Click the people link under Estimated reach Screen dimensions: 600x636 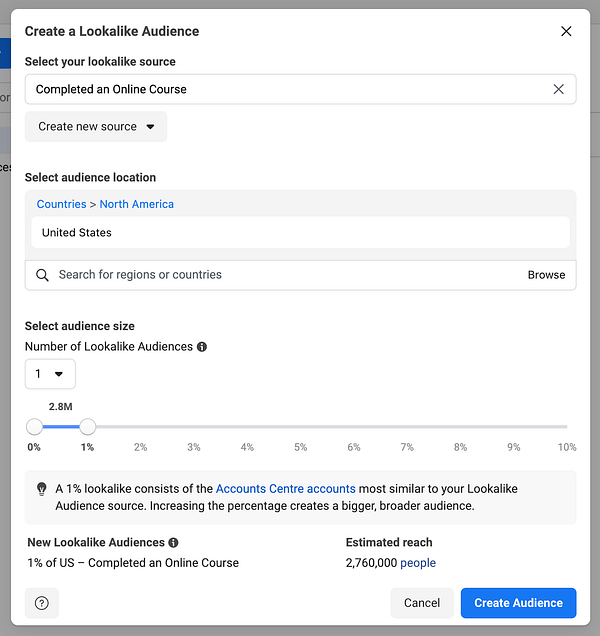pyautogui.click(x=418, y=563)
